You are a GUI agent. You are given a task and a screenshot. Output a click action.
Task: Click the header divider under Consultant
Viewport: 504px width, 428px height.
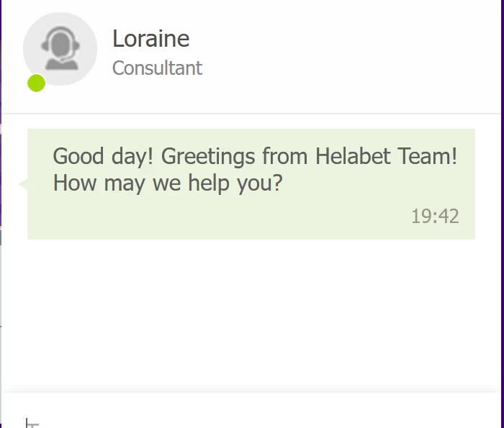pos(251,114)
